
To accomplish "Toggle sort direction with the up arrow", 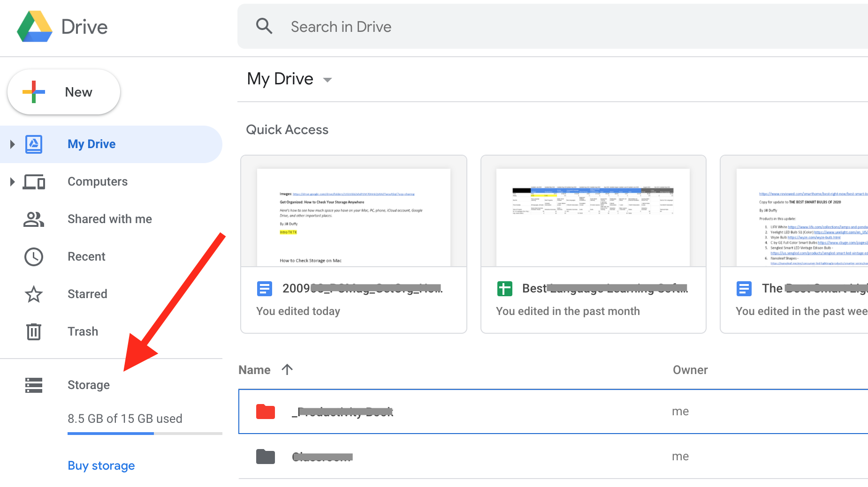I will tap(287, 370).
